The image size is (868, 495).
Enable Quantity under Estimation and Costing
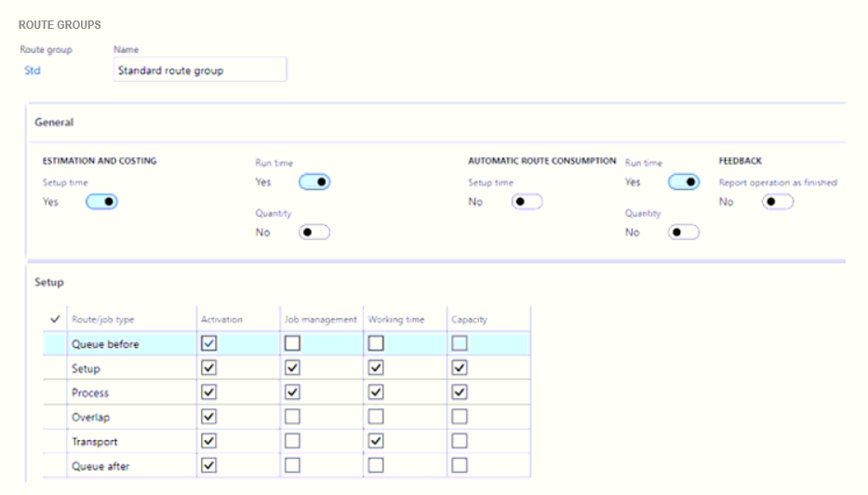[314, 233]
